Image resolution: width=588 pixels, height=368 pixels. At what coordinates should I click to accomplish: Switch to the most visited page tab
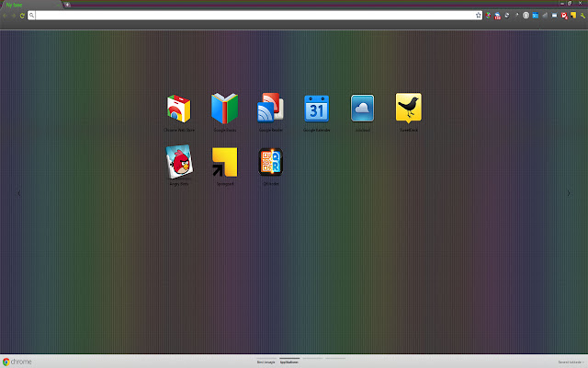[x=266, y=362]
